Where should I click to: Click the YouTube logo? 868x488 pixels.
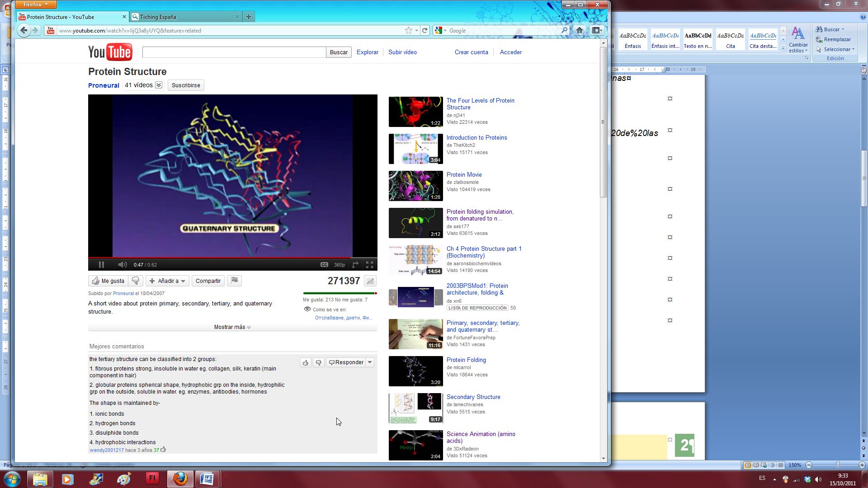coord(110,52)
